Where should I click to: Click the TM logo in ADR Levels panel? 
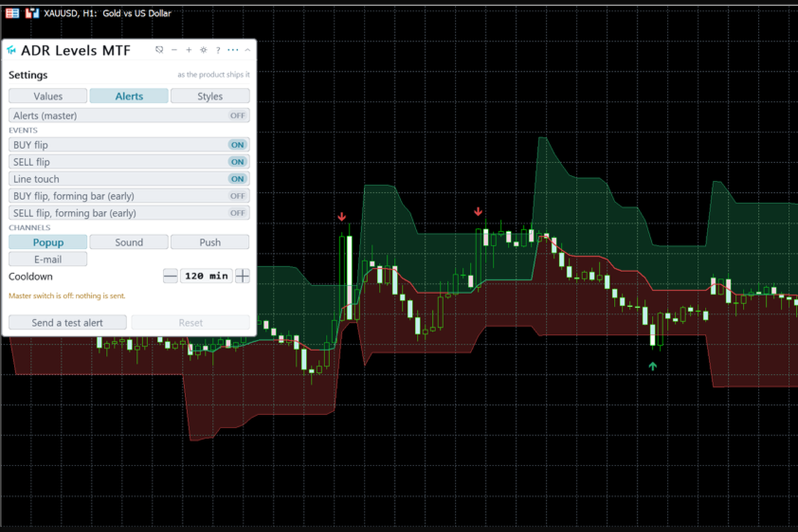[11, 51]
